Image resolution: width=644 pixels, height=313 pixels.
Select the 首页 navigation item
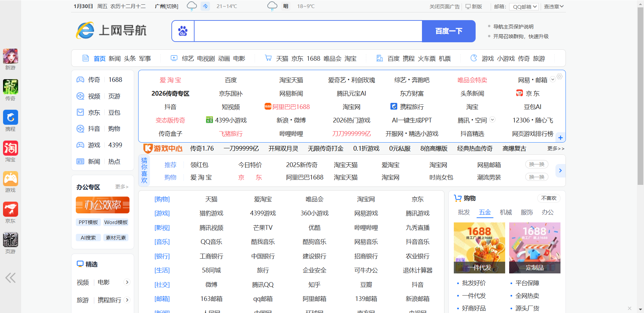coord(99,58)
